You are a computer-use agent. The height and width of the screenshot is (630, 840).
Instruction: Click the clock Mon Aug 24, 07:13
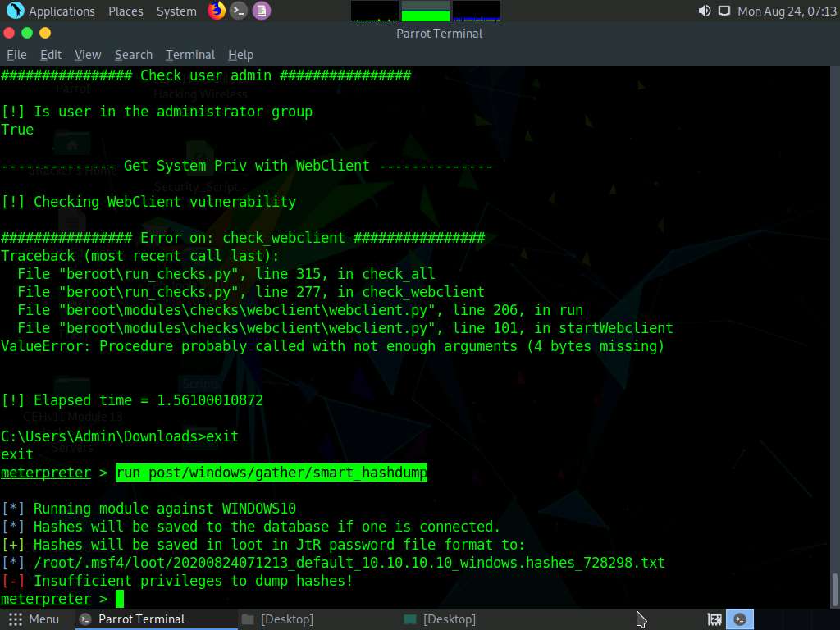point(787,11)
